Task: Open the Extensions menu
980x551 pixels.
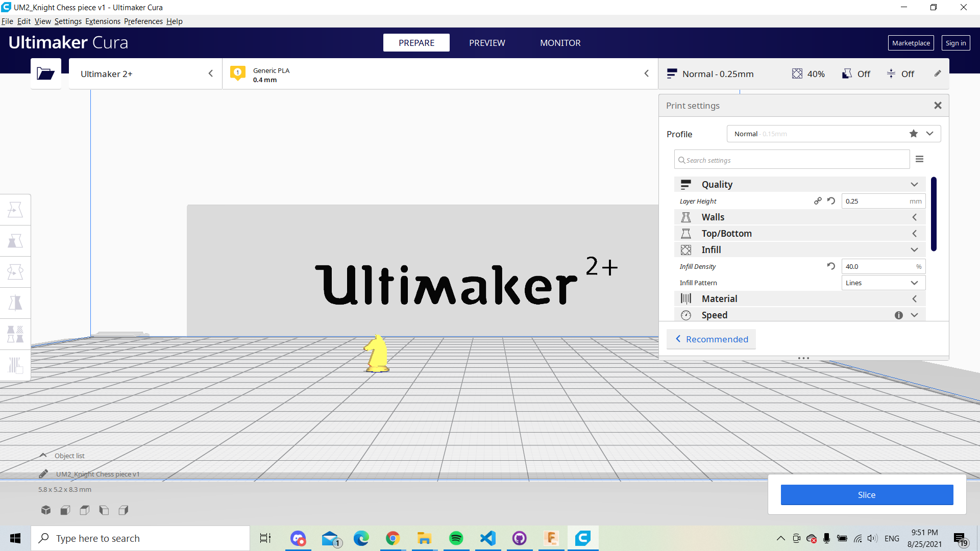Action: pyautogui.click(x=103, y=21)
